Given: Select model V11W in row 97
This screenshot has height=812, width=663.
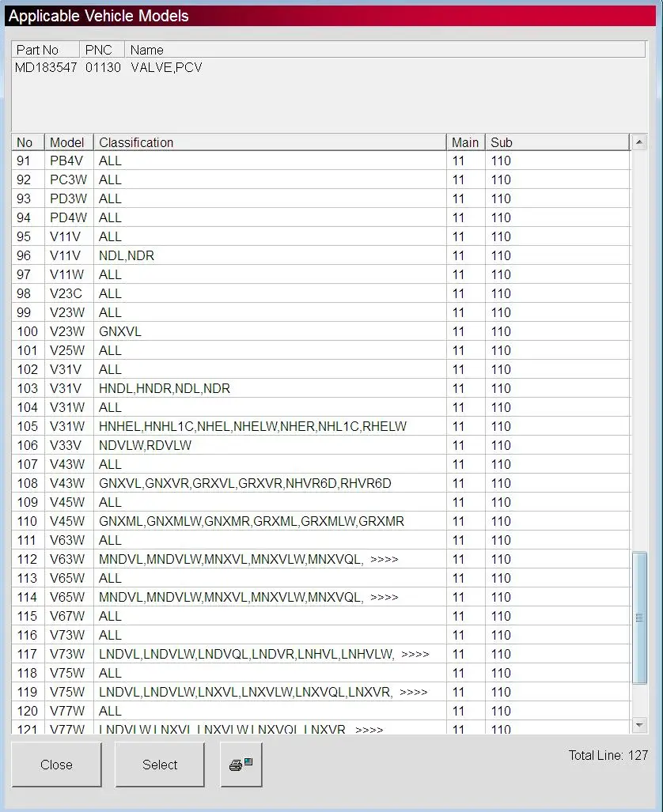Looking at the screenshot, I should click(x=67, y=275).
